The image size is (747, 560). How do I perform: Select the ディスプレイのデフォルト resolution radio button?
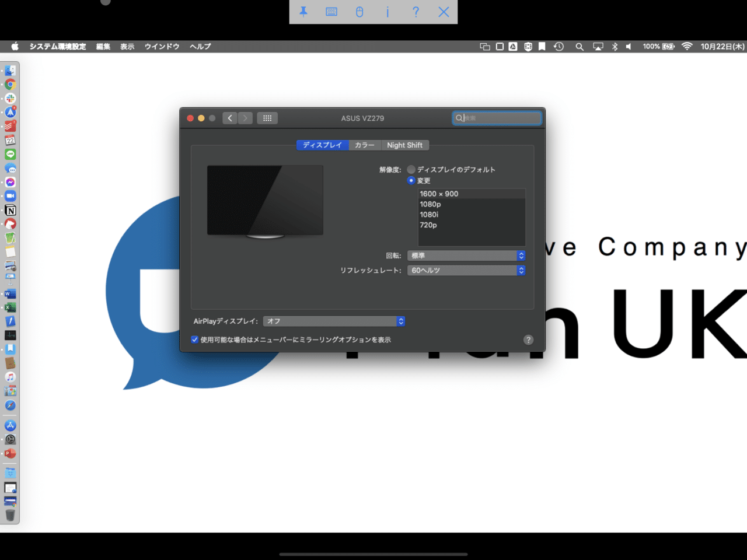pyautogui.click(x=411, y=170)
